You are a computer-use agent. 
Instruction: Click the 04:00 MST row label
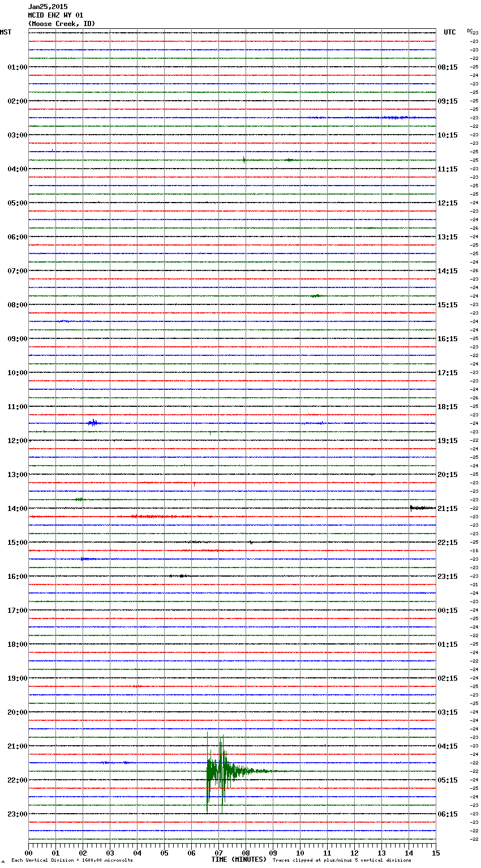[17, 169]
